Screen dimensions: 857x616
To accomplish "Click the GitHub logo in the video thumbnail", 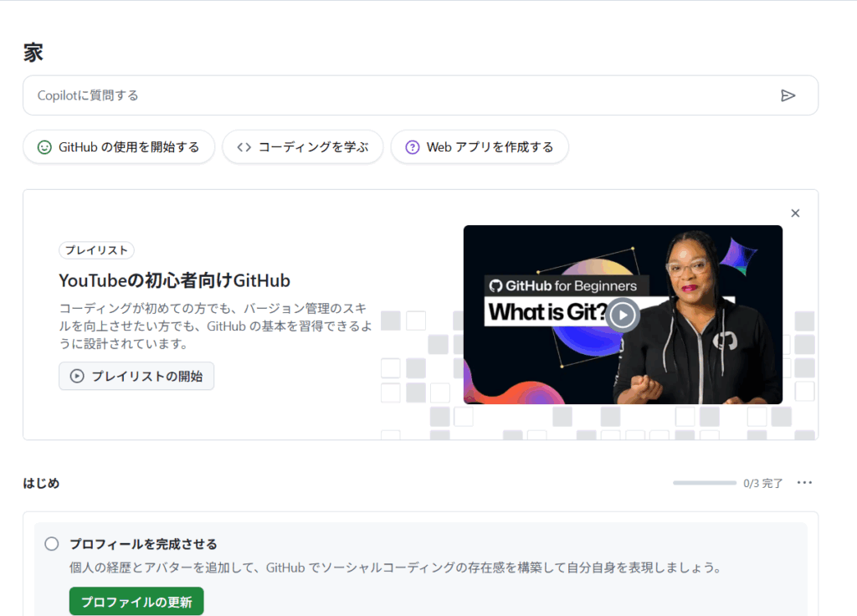I will point(495,286).
